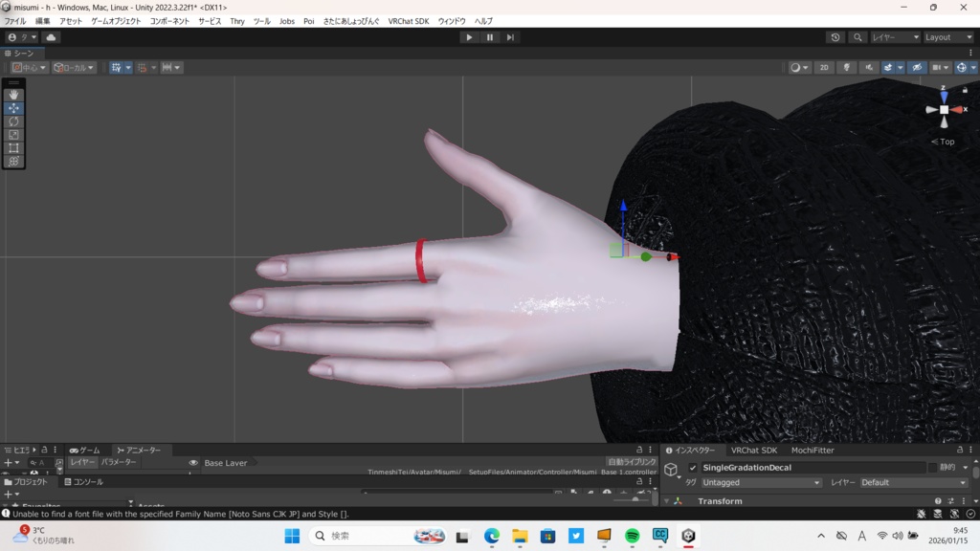Viewport: 980px width, 551px height.
Task: Open the Unity global search icon
Action: tap(857, 37)
